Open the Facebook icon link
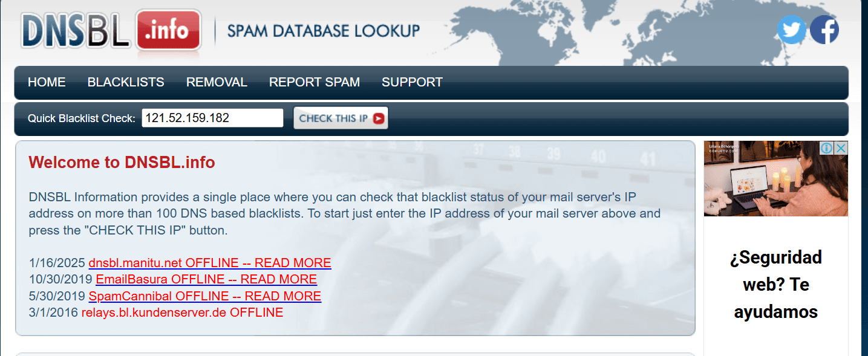The width and height of the screenshot is (868, 356). pyautogui.click(x=824, y=30)
